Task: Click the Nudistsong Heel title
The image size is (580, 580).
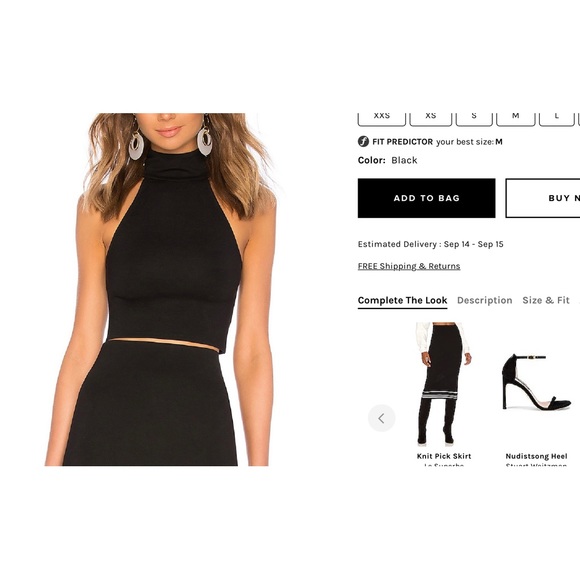Action: (x=536, y=456)
